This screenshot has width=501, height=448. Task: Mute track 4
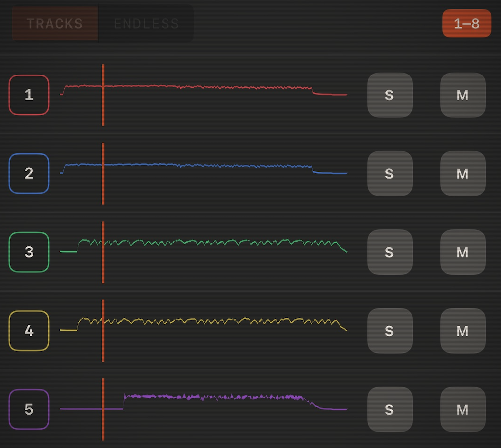click(x=463, y=330)
